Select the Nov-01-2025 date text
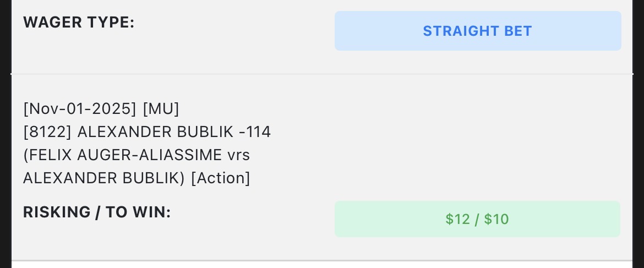The width and height of the screenshot is (644, 268). point(80,109)
